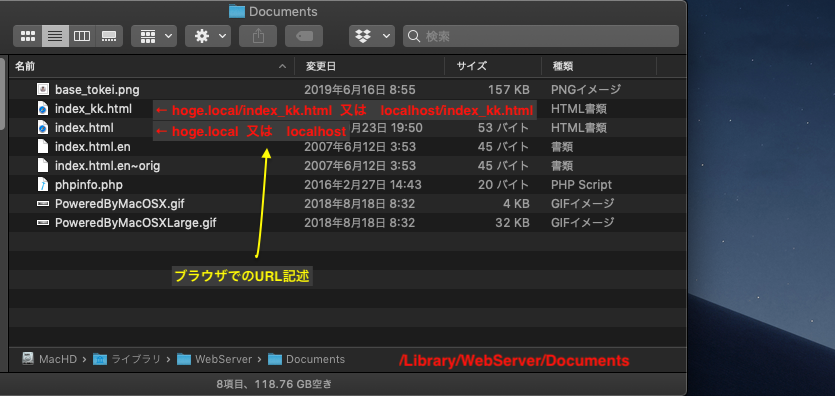Click size 157 KB of base_tokei.png
Viewport: 835px width, 396px height.
[x=509, y=89]
